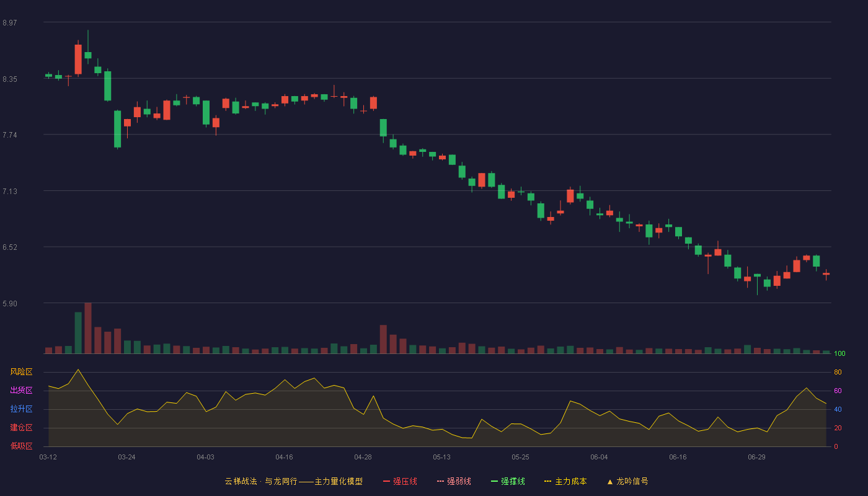Click the 05-25 date label
The image size is (868, 496).
521,457
